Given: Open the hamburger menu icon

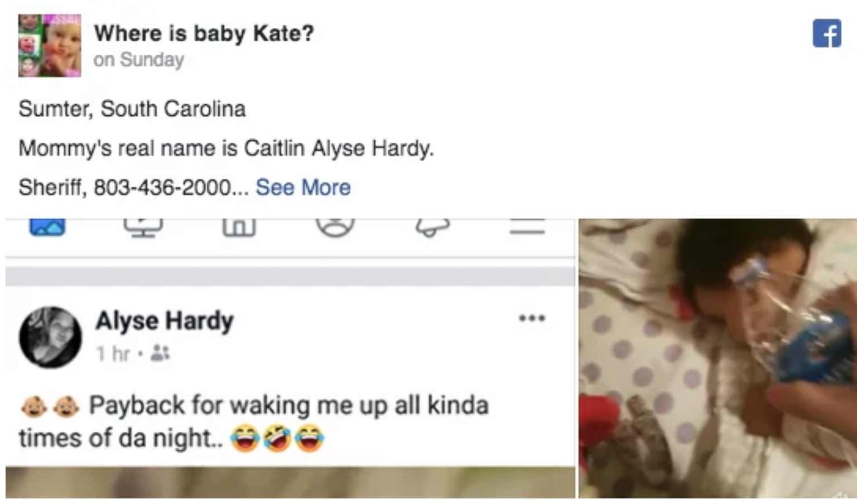Looking at the screenshot, I should [x=527, y=226].
